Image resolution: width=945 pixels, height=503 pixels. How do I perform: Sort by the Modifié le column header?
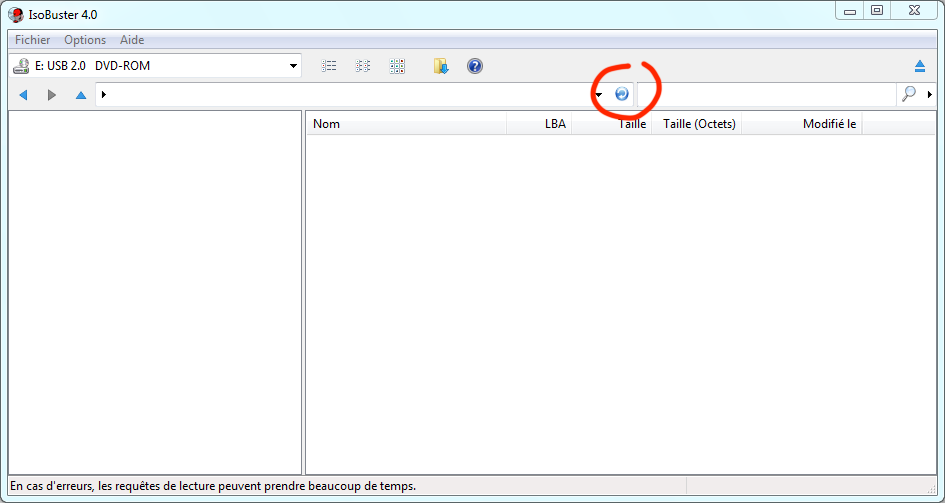tap(802, 124)
